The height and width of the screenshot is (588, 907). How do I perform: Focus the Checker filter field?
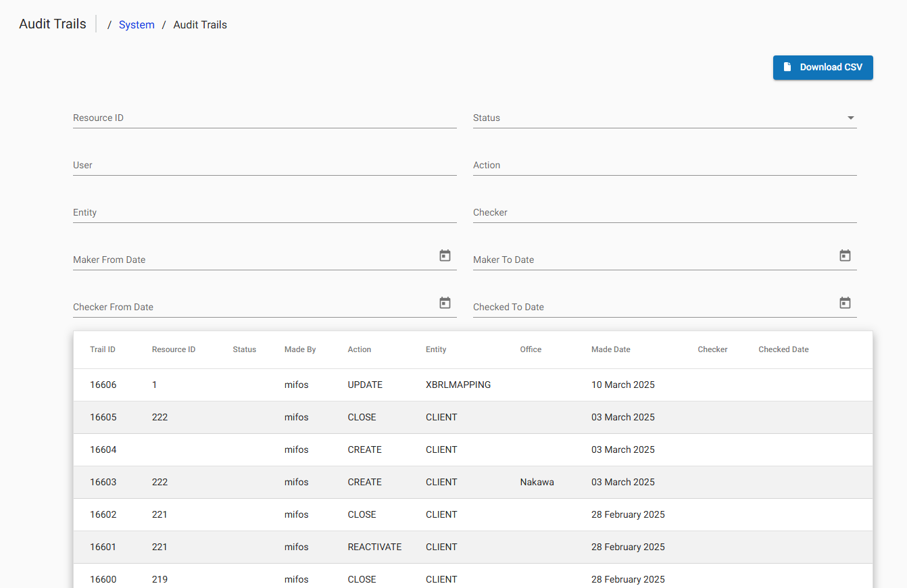(x=664, y=213)
